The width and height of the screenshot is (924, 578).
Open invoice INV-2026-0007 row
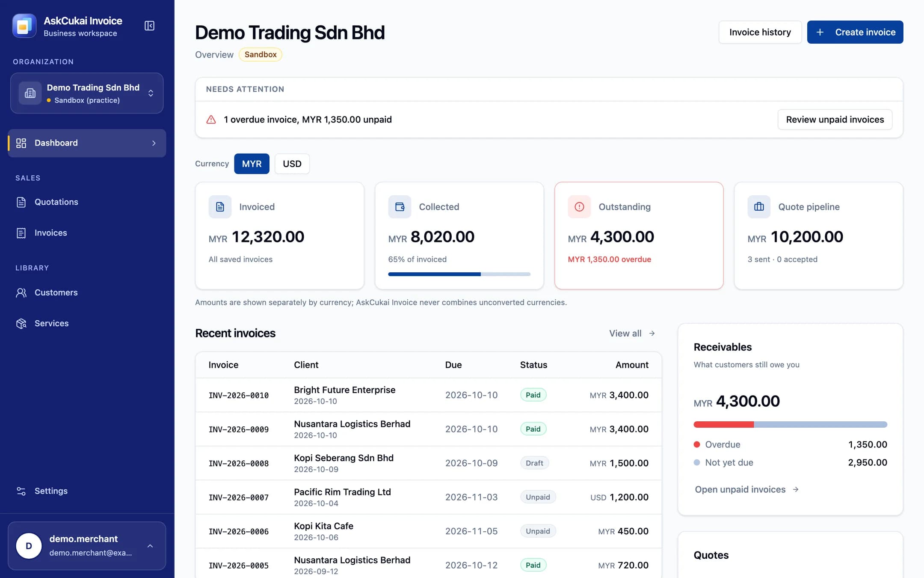(428, 497)
